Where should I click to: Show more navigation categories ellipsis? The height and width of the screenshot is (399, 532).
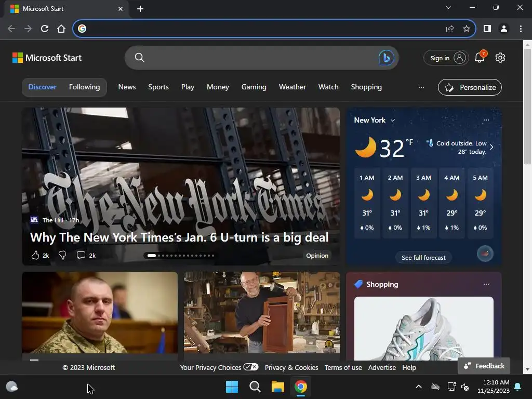[x=421, y=87]
